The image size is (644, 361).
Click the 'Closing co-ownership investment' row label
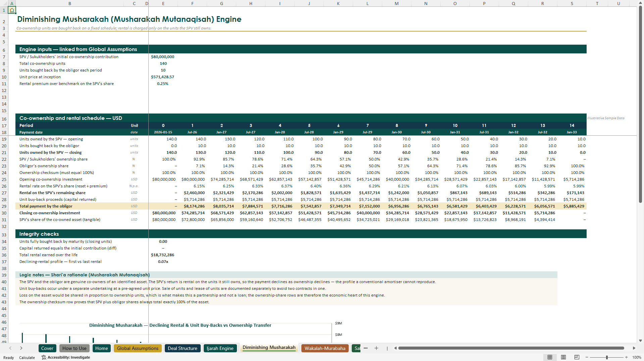click(x=50, y=213)
